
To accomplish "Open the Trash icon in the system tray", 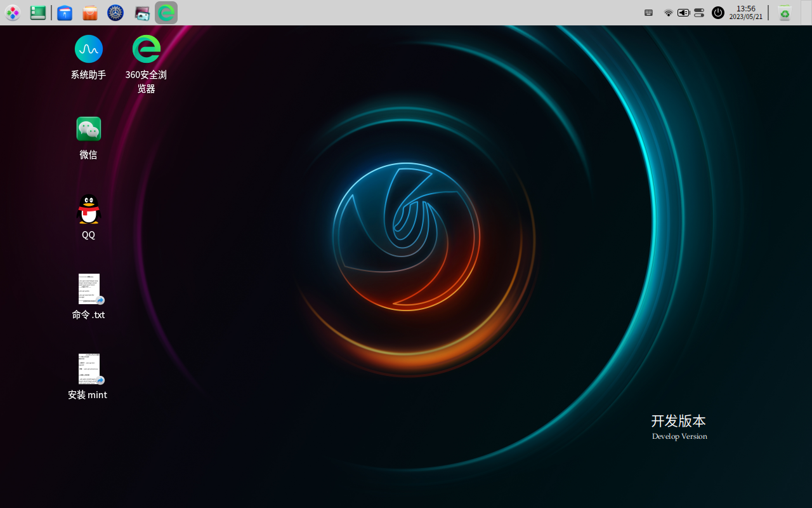I will [x=784, y=13].
